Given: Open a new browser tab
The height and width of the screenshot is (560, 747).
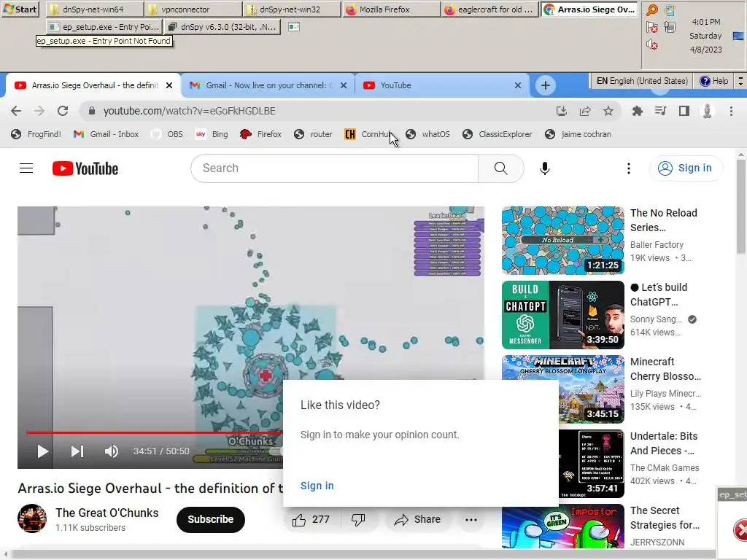Looking at the screenshot, I should [546, 85].
